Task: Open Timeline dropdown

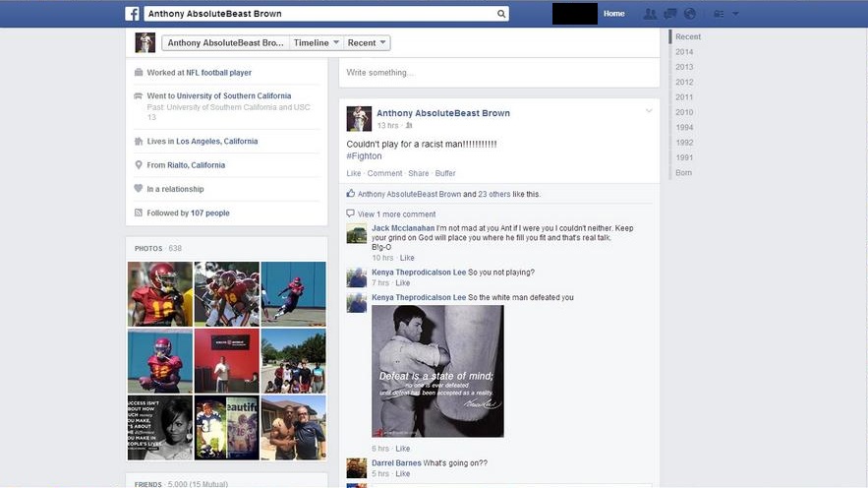Action: tap(317, 42)
